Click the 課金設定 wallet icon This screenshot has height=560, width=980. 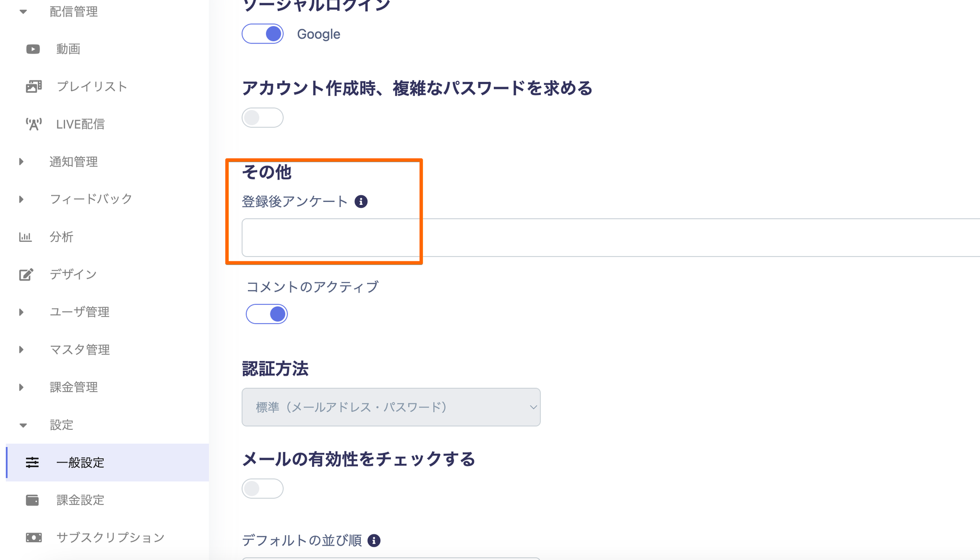33,500
